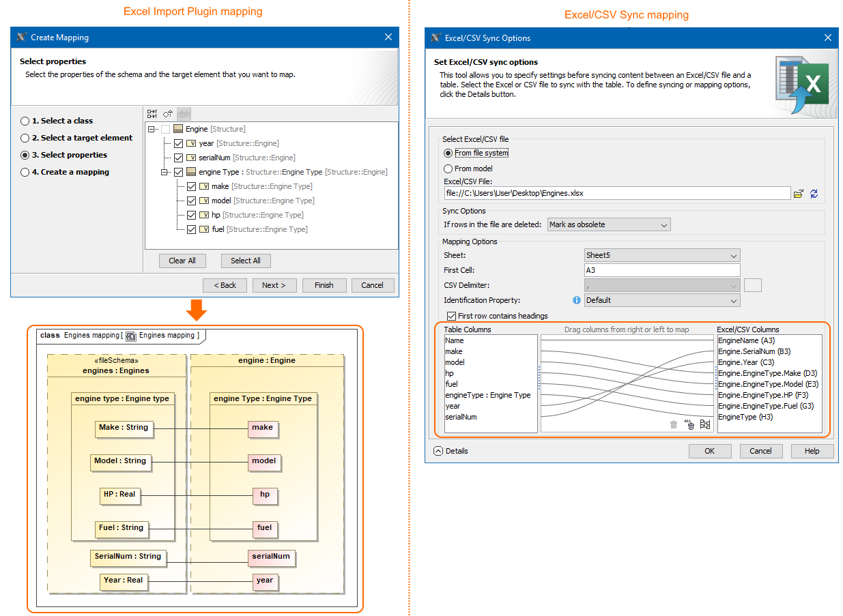843x616 pixels.
Task: Click the First Cell input field
Action: click(662, 270)
